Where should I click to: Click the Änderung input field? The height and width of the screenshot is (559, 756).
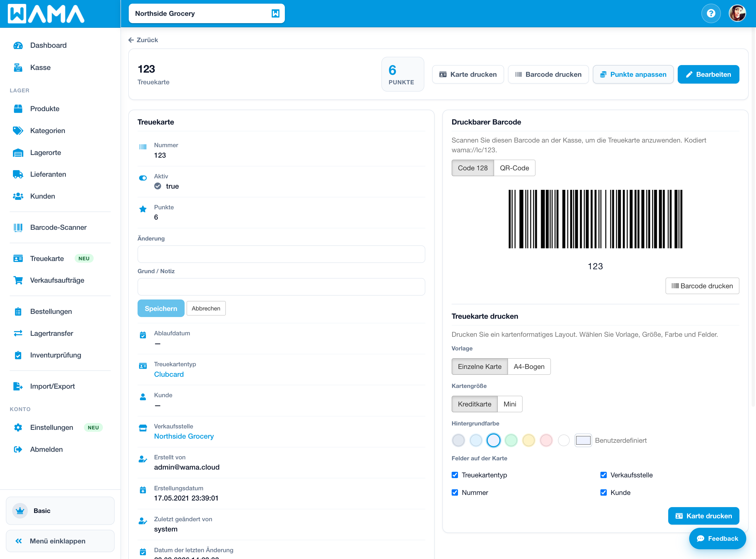point(281,254)
